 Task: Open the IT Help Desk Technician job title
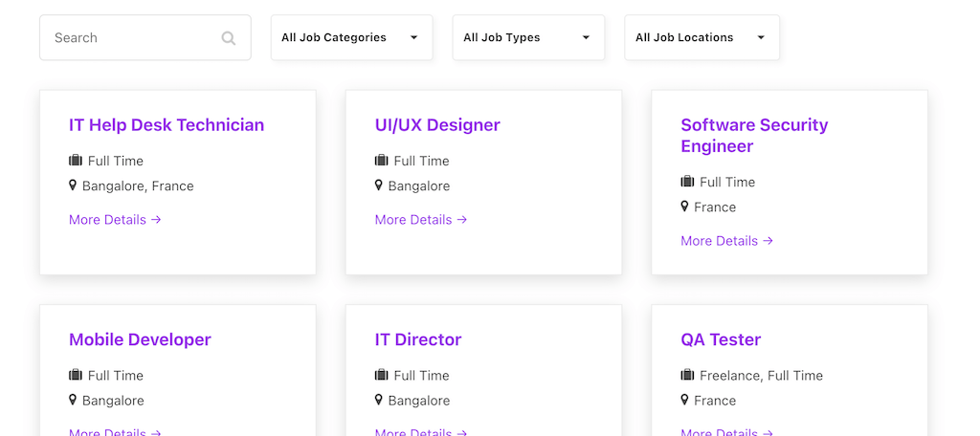[x=167, y=125]
